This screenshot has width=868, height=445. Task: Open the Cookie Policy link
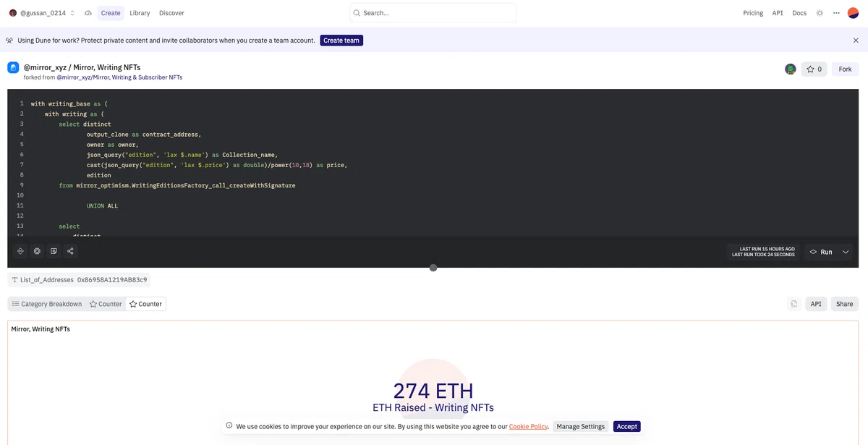click(x=528, y=426)
